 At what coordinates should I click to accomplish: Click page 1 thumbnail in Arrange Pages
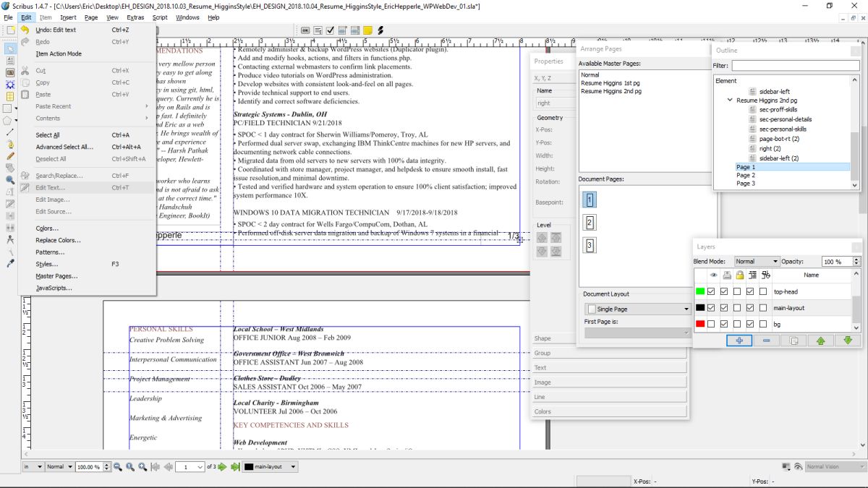click(x=590, y=200)
